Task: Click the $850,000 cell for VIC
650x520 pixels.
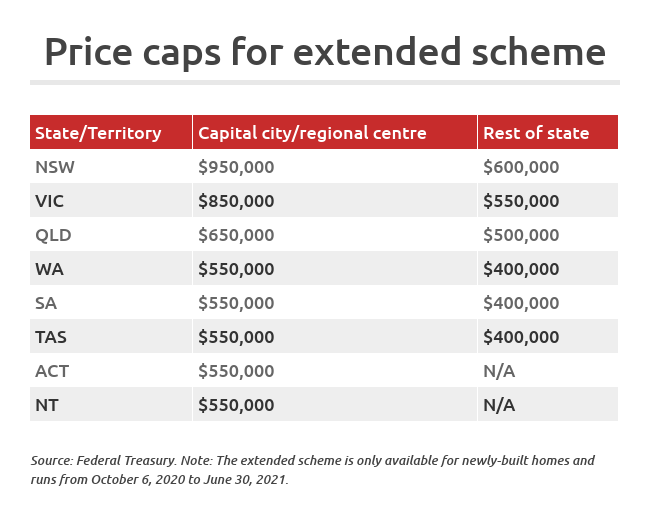Action: pyautogui.click(x=236, y=201)
